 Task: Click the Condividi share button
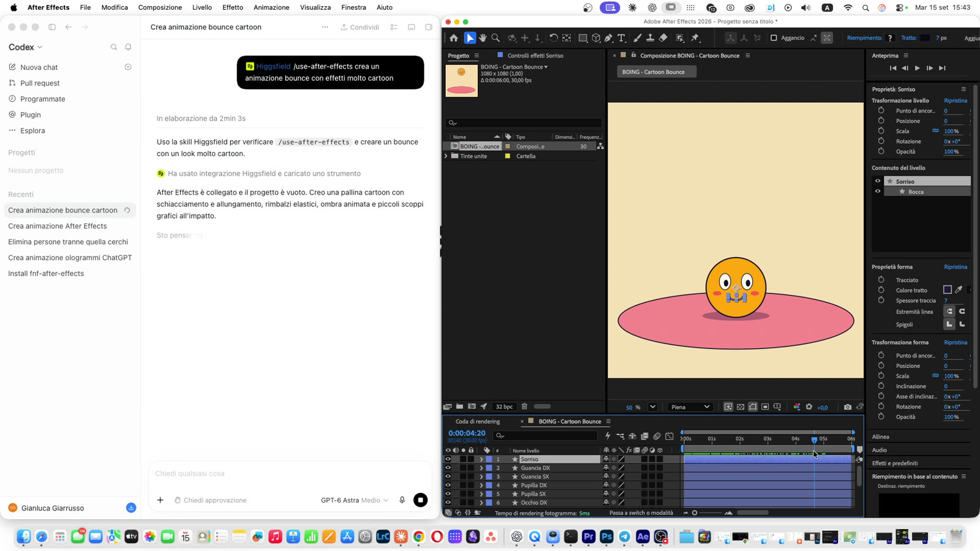pyautogui.click(x=360, y=27)
